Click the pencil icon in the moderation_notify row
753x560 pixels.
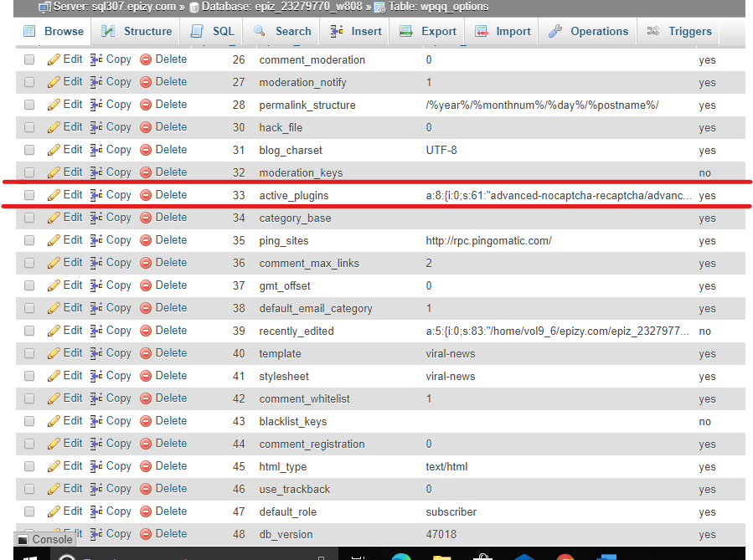click(x=54, y=82)
